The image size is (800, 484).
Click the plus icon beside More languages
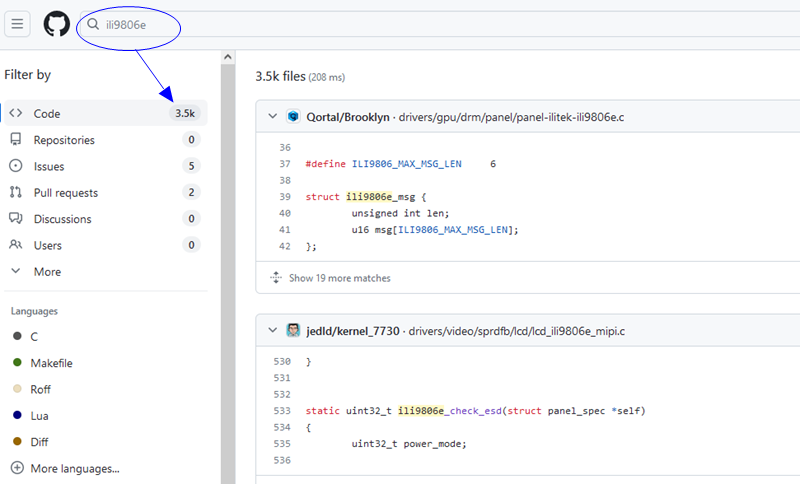17,468
